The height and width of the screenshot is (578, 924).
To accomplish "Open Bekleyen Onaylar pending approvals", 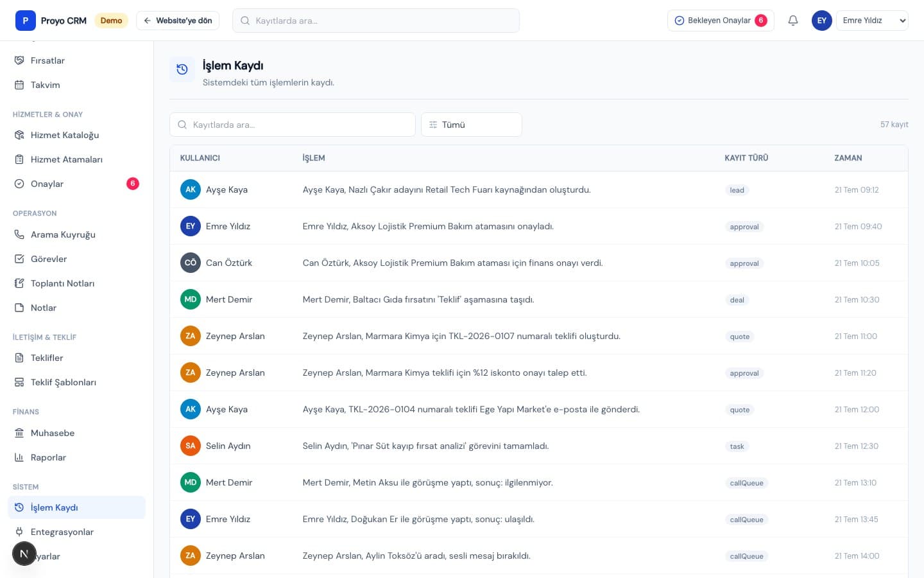I will pyautogui.click(x=721, y=21).
